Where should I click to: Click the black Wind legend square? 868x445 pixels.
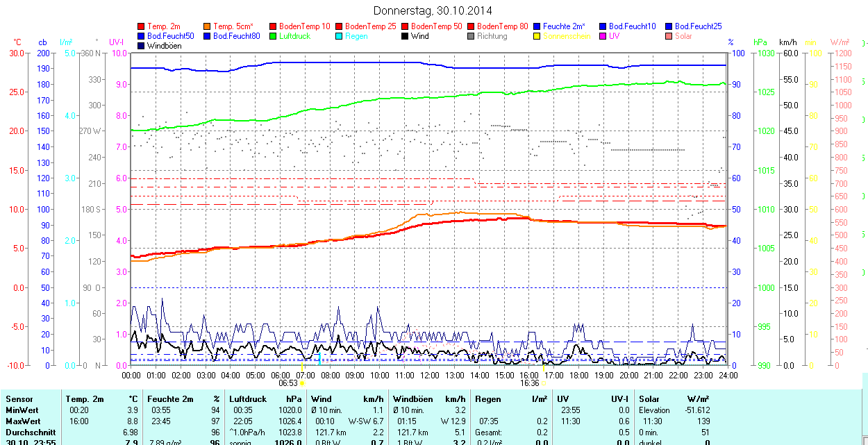(x=406, y=36)
